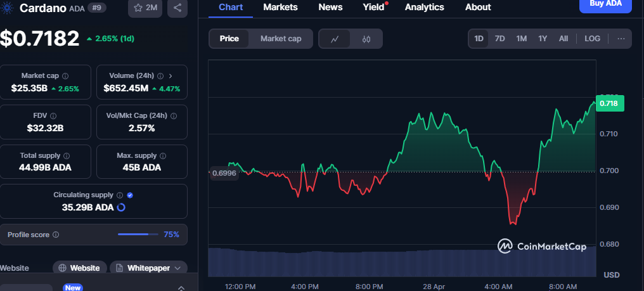Toggle LOG scale on chart

pyautogui.click(x=592, y=39)
